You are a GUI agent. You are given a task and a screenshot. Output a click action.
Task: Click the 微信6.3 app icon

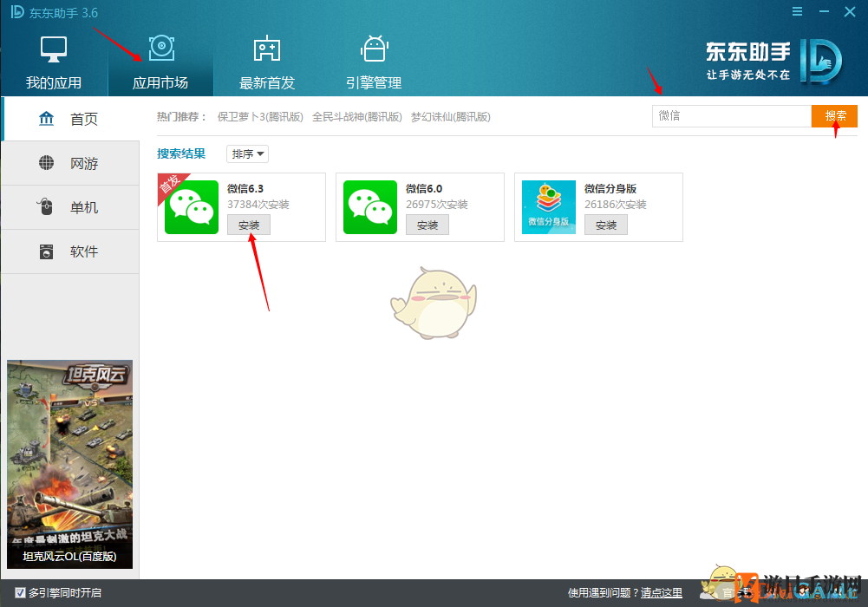[192, 207]
